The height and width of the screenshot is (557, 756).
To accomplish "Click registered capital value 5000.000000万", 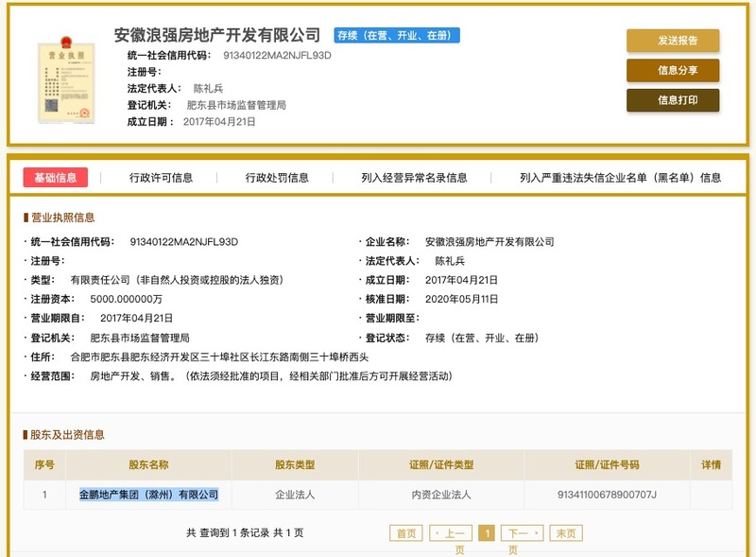I will click(126, 299).
